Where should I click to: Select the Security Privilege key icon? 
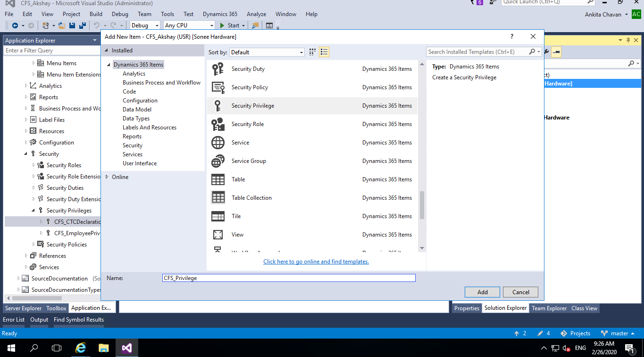[217, 106]
